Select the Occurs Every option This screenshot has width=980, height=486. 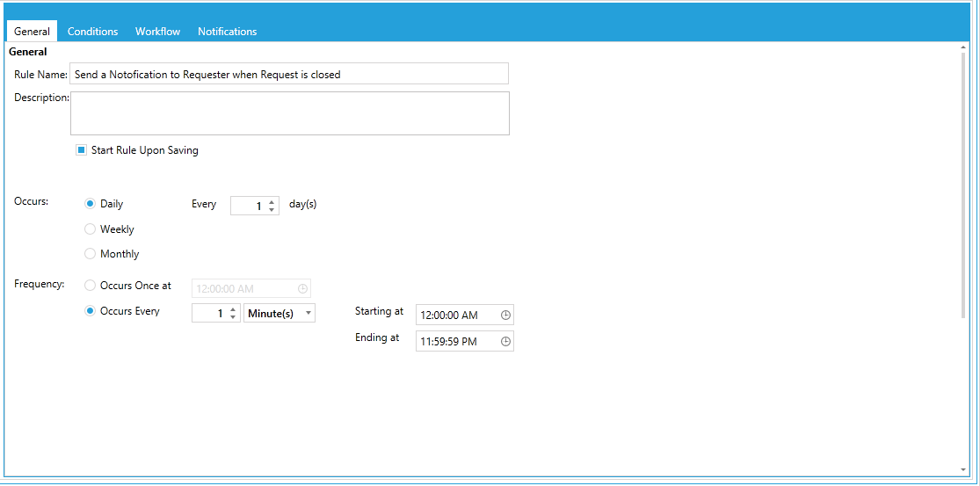(x=90, y=311)
